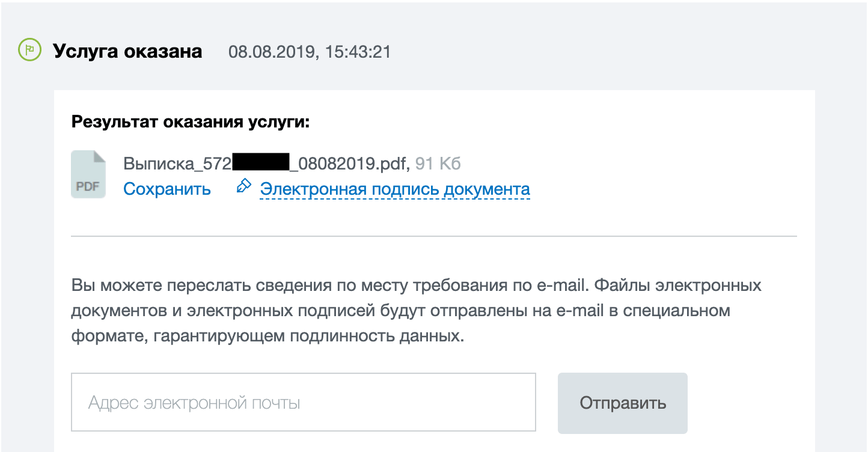Focus the Адрес электронной почты field
The image size is (868, 452).
[x=303, y=402]
